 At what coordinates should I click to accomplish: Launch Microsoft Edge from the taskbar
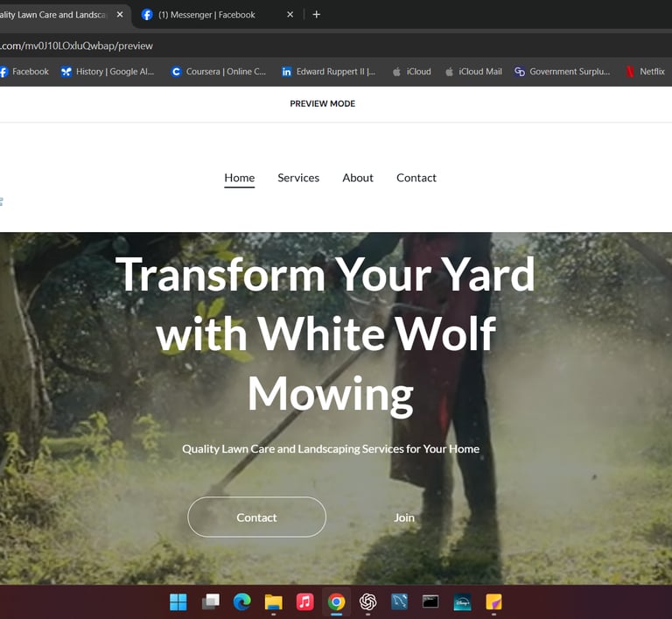click(x=242, y=601)
